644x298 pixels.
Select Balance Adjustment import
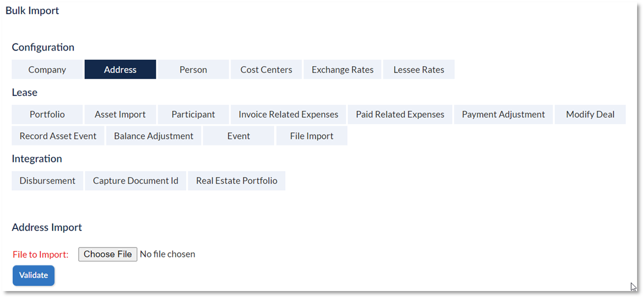point(154,136)
